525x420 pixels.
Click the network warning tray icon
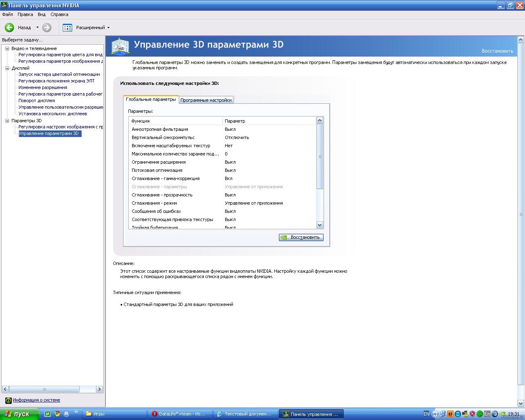465,414
